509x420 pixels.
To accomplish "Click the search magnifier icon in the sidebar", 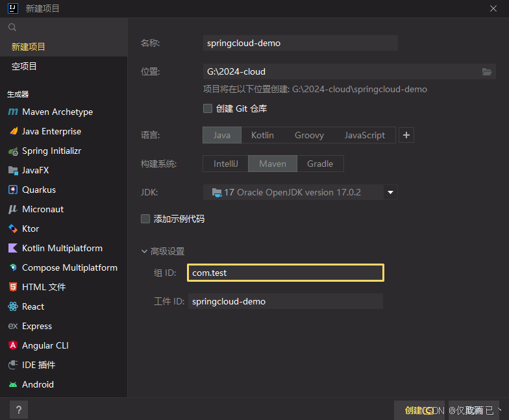I will coord(12,27).
